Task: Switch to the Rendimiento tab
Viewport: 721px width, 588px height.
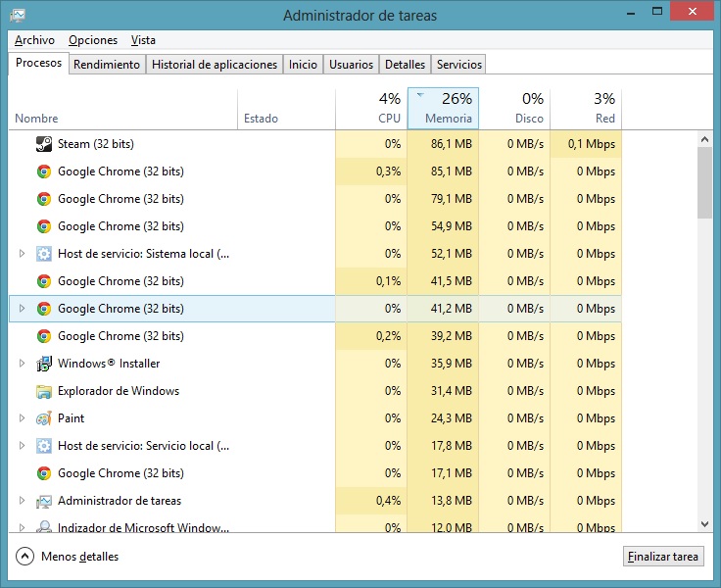Action: click(107, 65)
